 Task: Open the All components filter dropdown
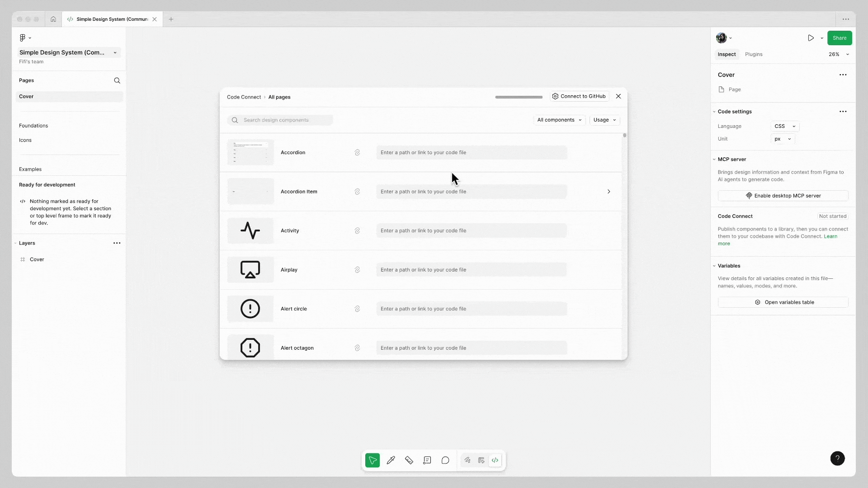click(x=559, y=120)
